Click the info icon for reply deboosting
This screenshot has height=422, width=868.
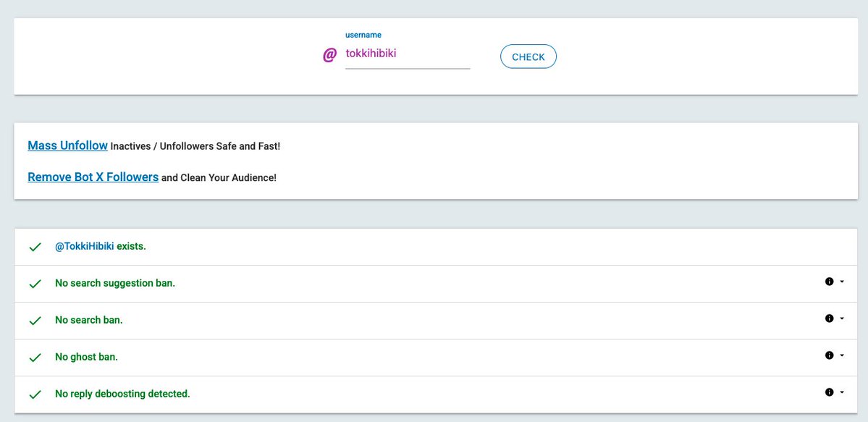click(829, 392)
